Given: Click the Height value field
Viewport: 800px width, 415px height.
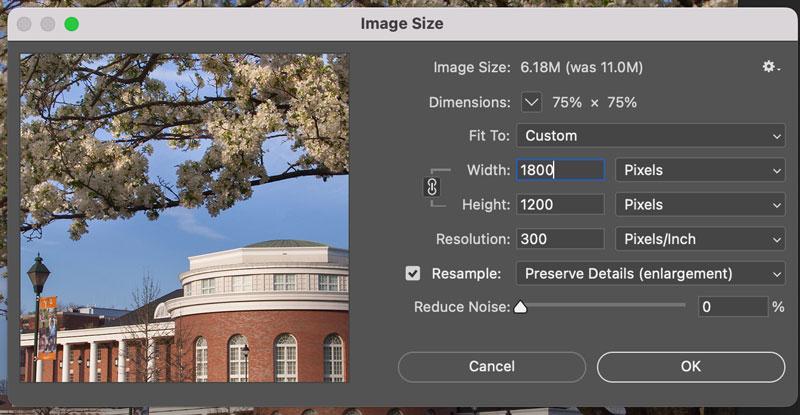Looking at the screenshot, I should point(559,205).
